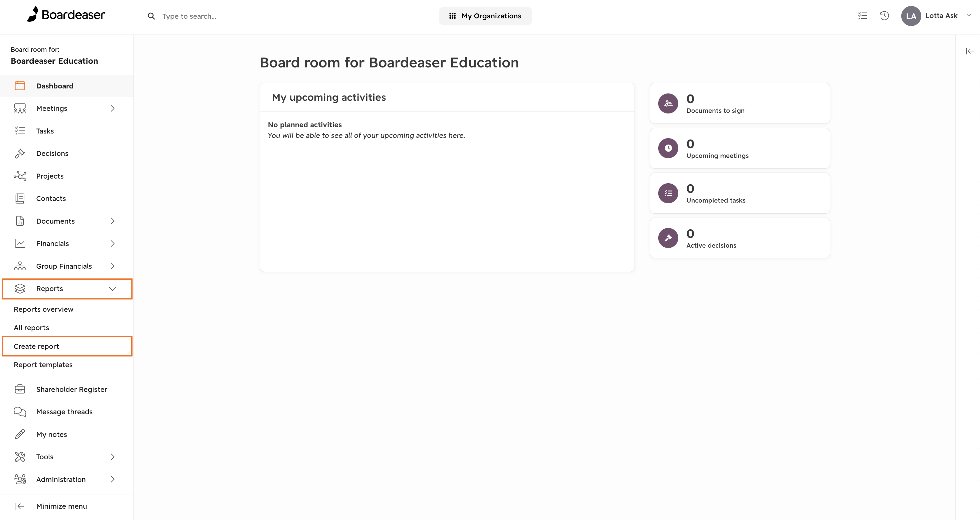Click the Upcoming meetings clock icon

(668, 148)
